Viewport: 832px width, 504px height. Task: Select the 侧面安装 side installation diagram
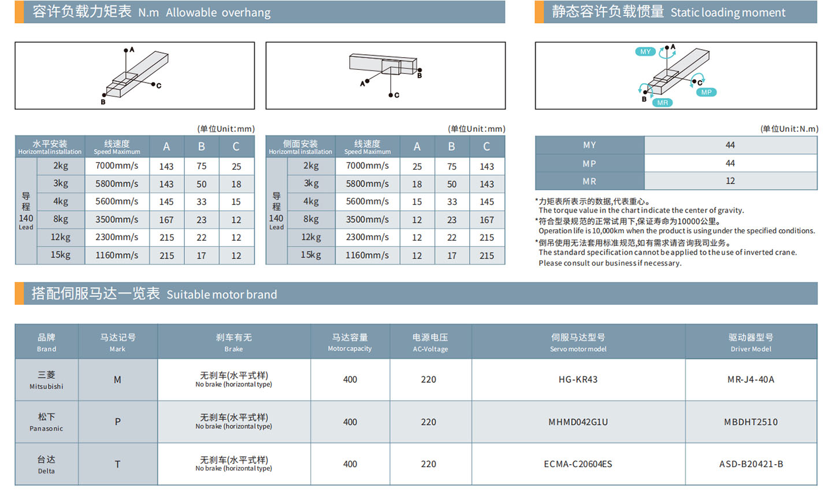[x=385, y=76]
